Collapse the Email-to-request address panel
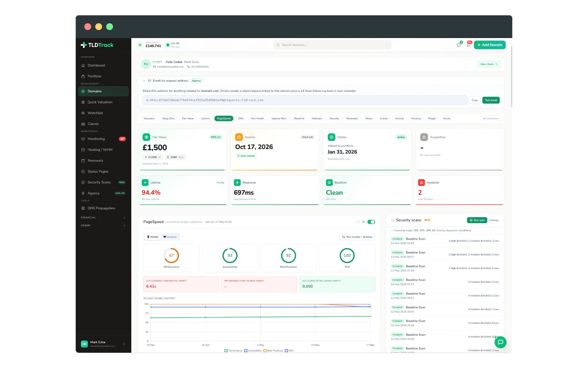 144,81
